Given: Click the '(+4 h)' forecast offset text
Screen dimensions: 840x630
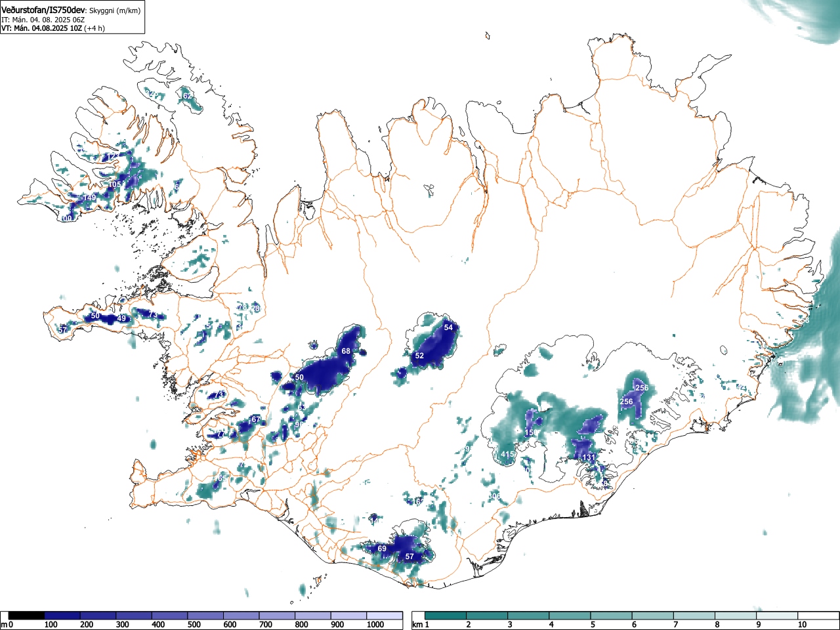Looking at the screenshot, I should coord(94,28).
